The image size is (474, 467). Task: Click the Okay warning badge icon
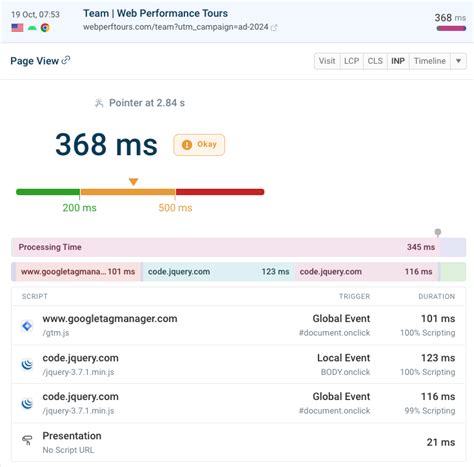[187, 145]
